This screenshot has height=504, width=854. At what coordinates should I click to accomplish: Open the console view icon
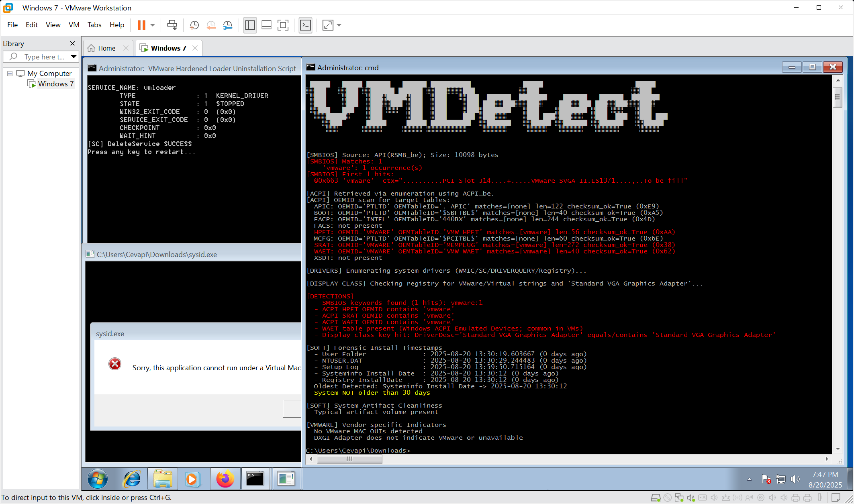(306, 25)
